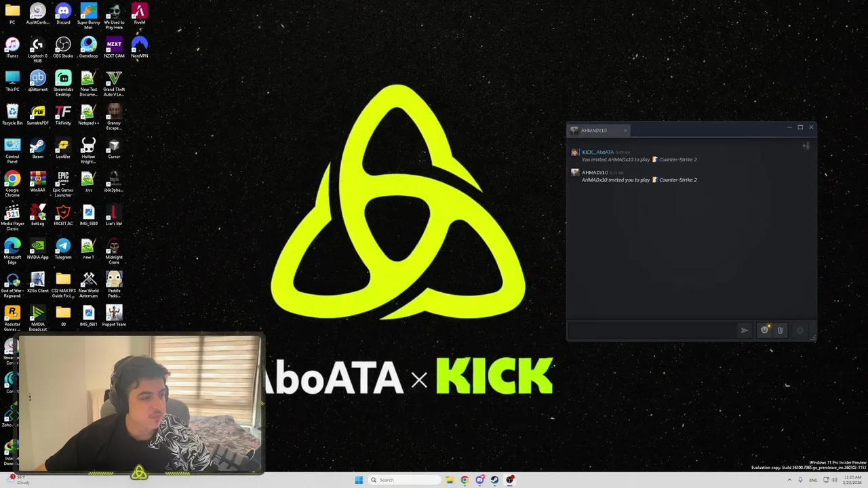868x488 pixels.
Task: Open the Gameloop desktop shortcut
Action: pos(88,48)
